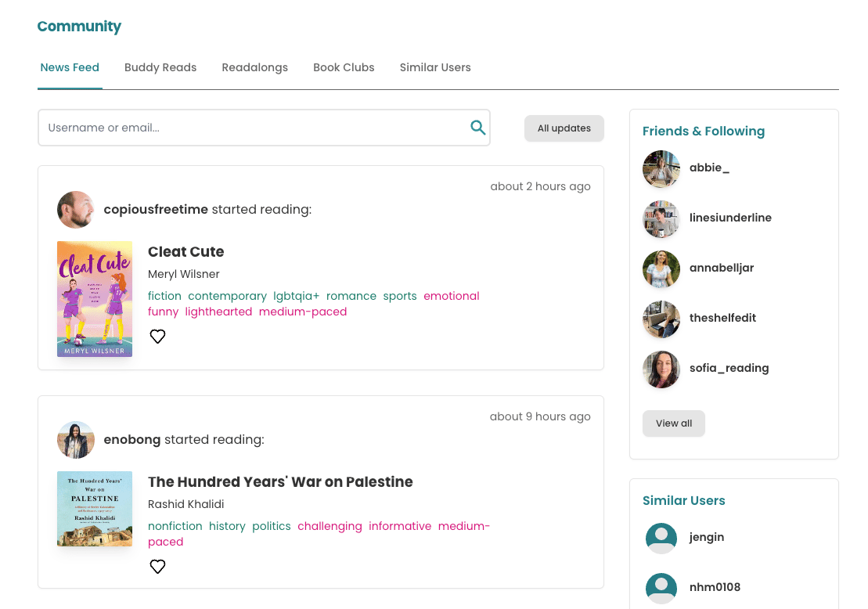The image size is (868, 609).
Task: Click the challenging mood tag
Action: 330,527
